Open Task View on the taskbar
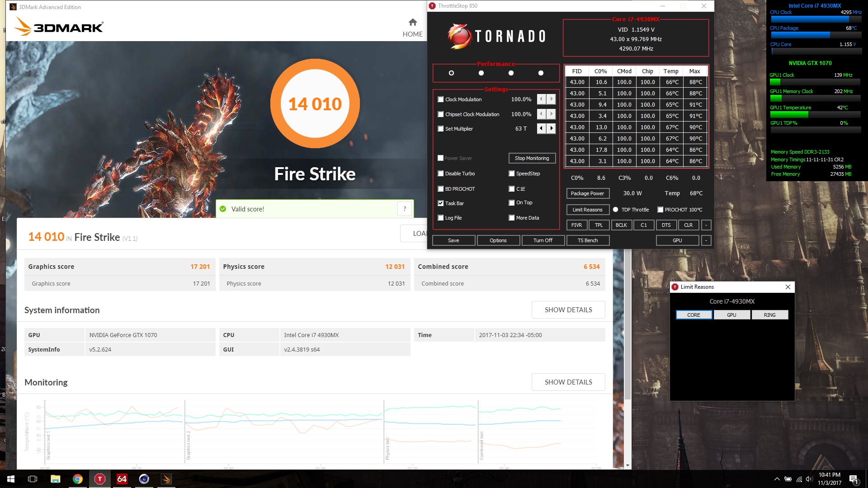 pos(33,479)
